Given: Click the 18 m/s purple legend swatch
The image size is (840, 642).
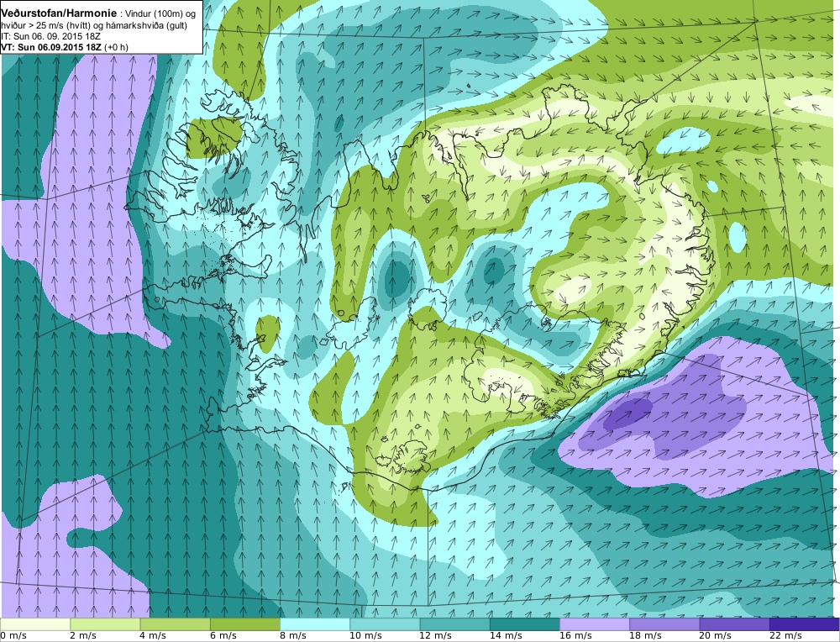Looking at the screenshot, I should 664,624.
